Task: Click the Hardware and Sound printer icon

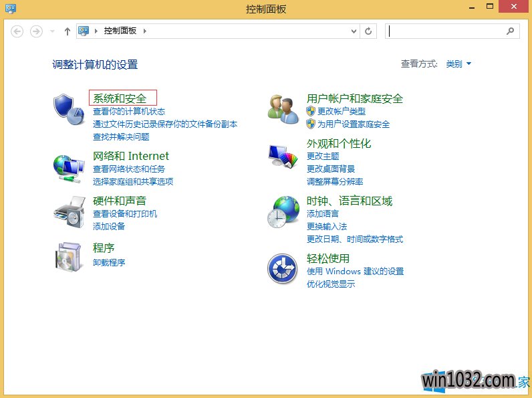Action: 68,212
